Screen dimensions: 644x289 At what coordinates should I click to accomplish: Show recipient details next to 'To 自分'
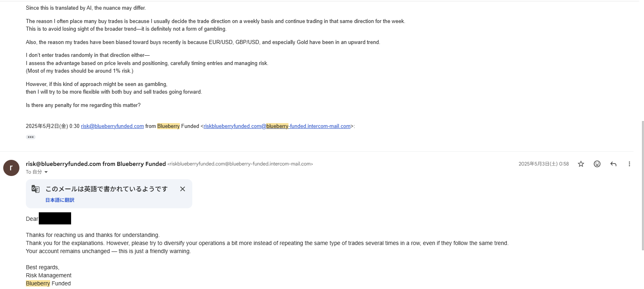point(46,172)
